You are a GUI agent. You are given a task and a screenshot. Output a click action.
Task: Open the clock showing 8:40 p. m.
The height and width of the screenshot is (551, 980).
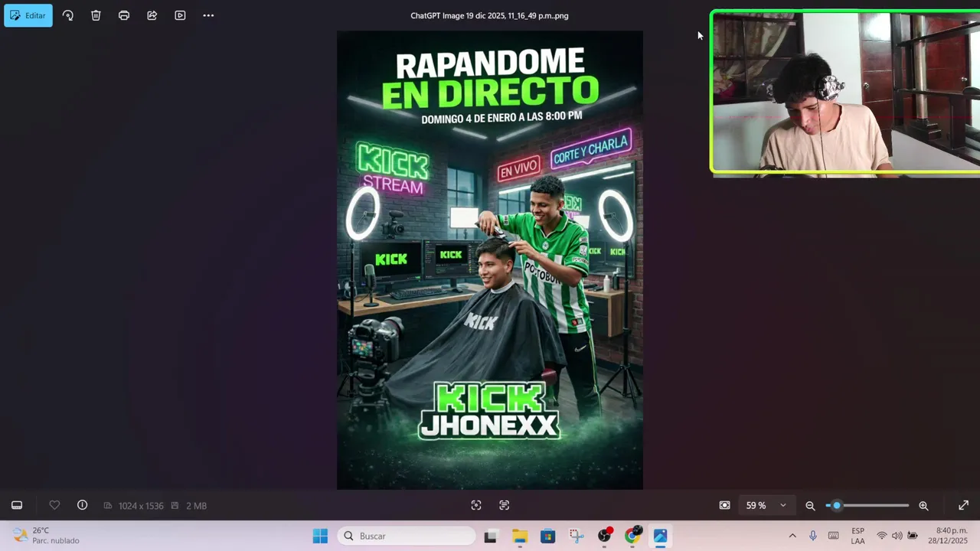point(948,536)
